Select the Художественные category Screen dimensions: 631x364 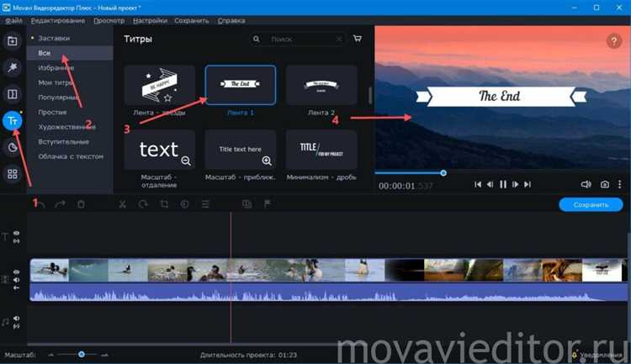[66, 127]
